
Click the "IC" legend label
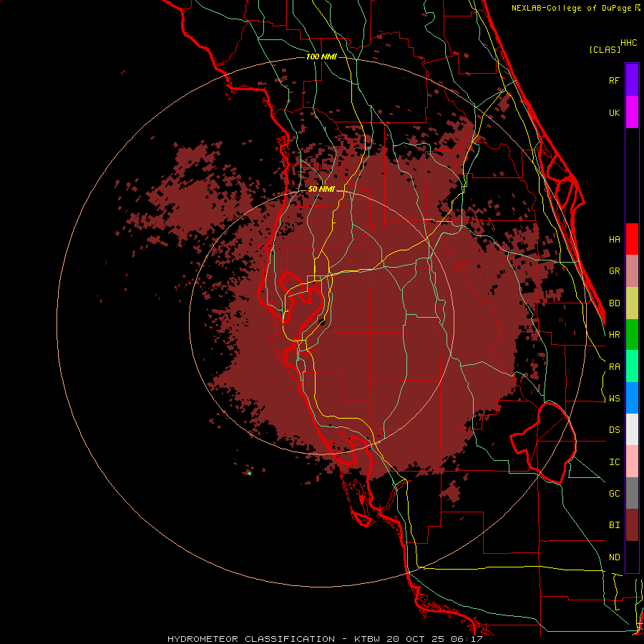coord(614,462)
